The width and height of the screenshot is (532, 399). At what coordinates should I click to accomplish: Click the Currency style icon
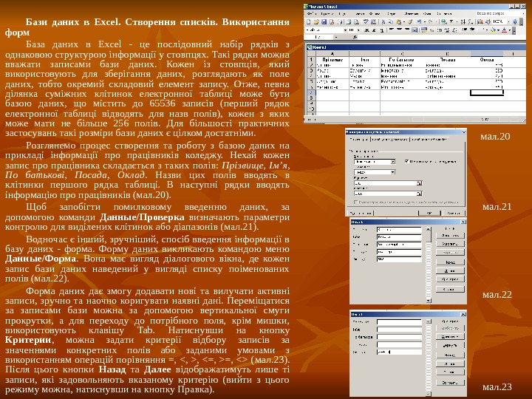click(424, 30)
